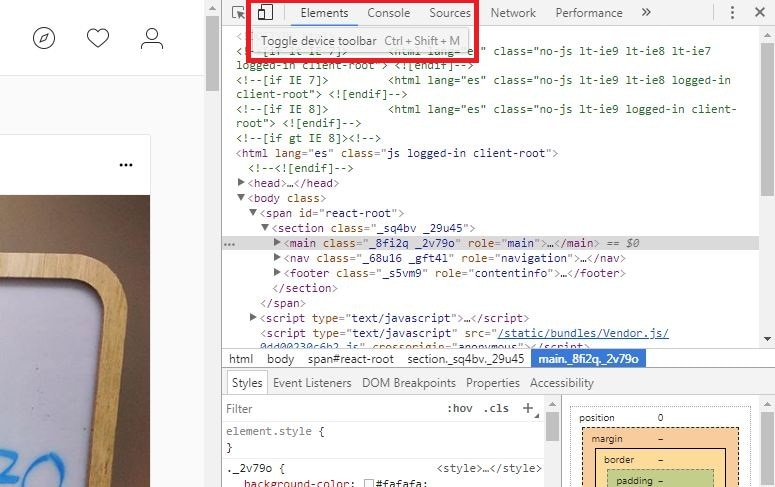Collapse the span react-root node
The image size is (775, 487).
tap(253, 213)
